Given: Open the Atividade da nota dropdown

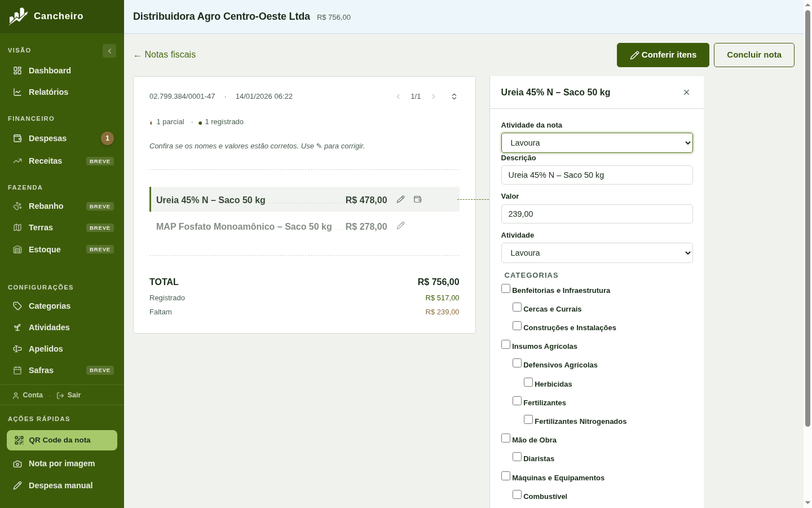Looking at the screenshot, I should point(597,143).
